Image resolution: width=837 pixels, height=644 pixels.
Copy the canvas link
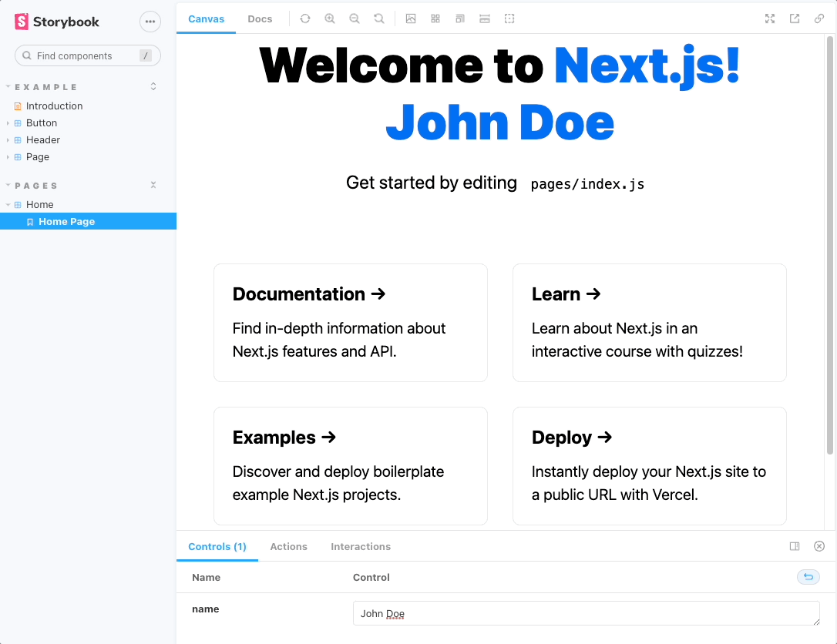(x=819, y=18)
